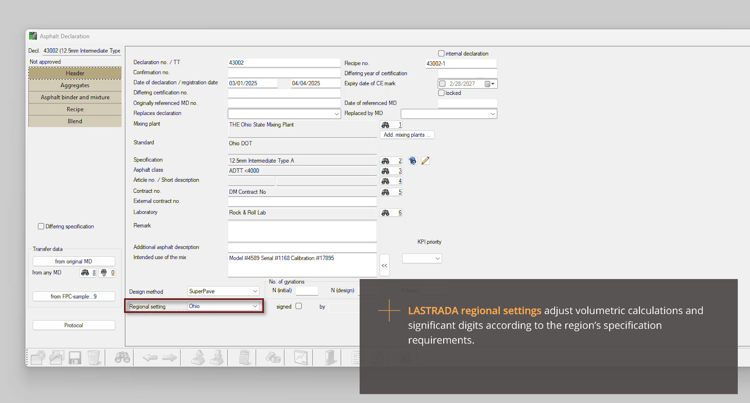Tick the 'internal declaration' checkbox
750x403 pixels.
(441, 53)
